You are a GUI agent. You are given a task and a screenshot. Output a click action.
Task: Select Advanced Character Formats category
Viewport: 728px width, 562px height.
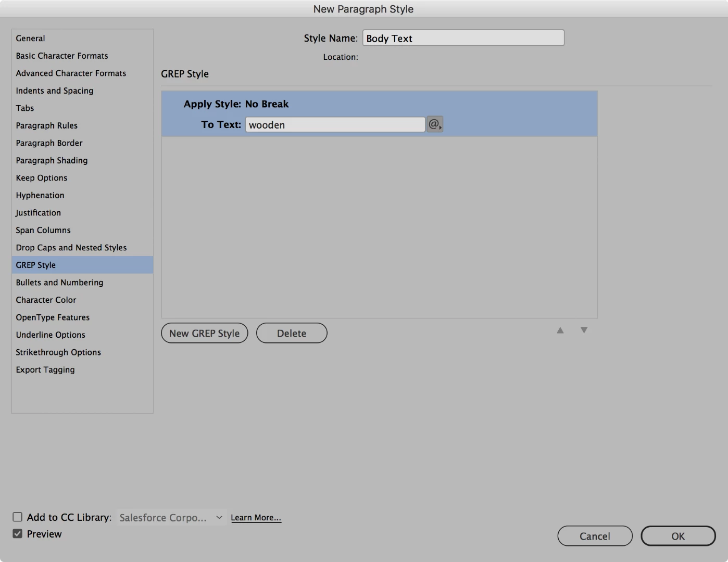(82, 73)
